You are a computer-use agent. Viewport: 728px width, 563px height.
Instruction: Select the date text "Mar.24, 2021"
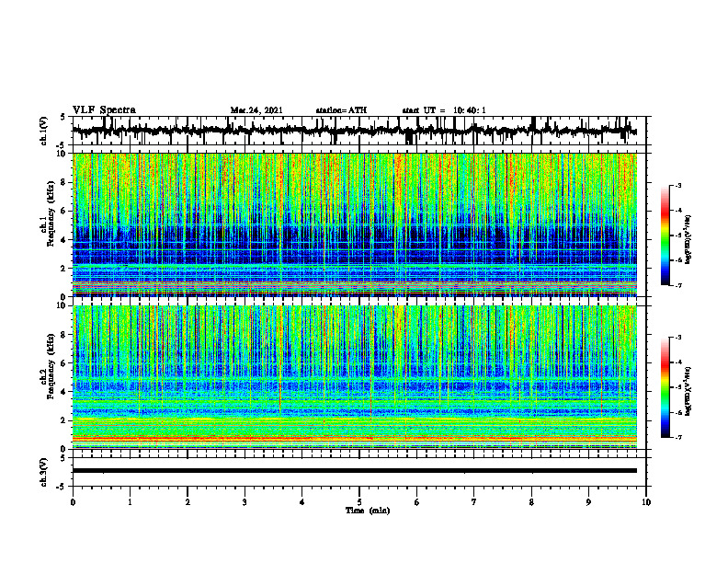coord(256,110)
